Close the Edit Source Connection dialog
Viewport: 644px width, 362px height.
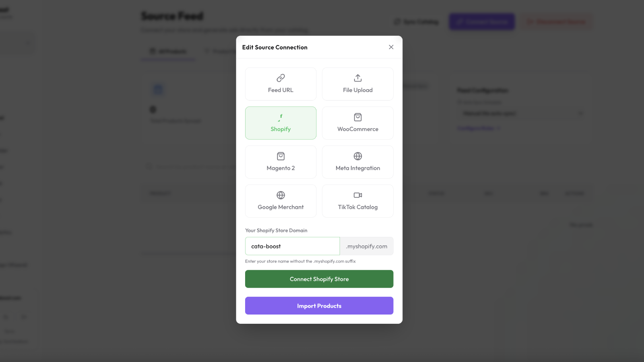click(391, 47)
